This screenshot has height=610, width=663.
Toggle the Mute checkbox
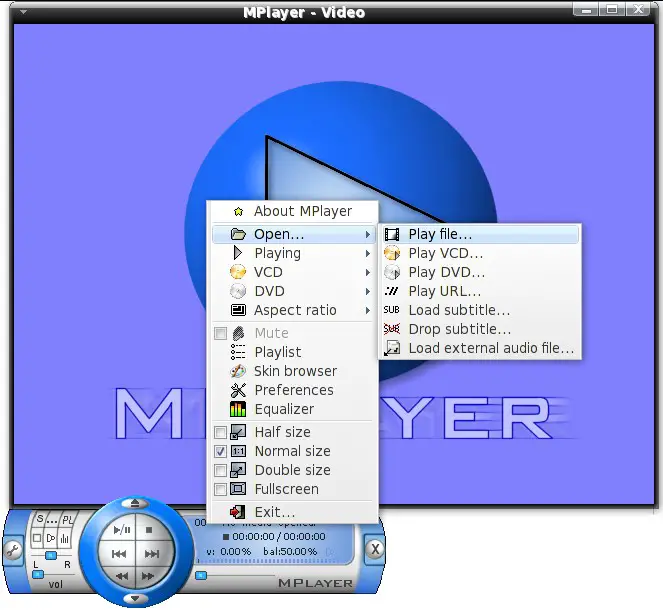pos(220,333)
